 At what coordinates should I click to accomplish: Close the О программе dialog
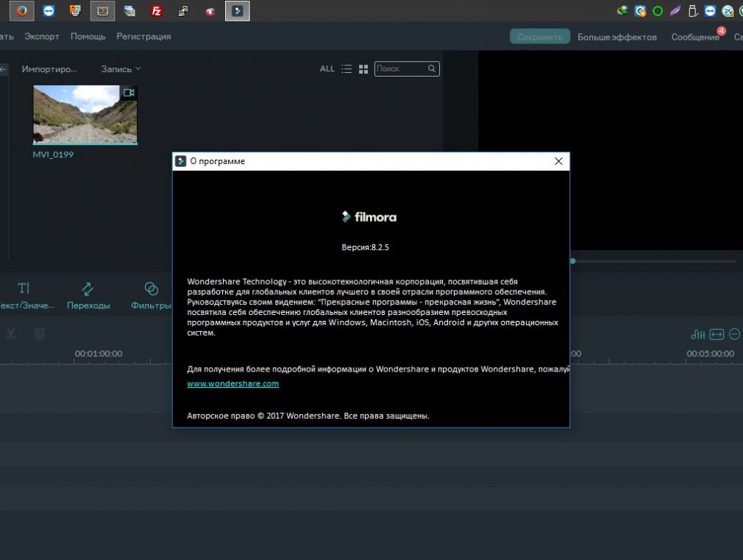pyautogui.click(x=558, y=161)
